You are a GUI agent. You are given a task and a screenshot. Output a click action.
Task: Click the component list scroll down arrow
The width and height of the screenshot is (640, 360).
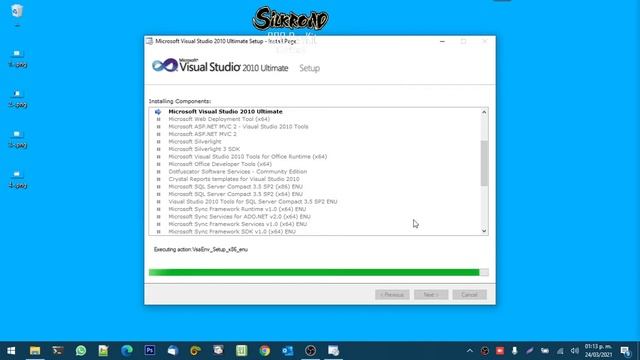[x=484, y=231]
